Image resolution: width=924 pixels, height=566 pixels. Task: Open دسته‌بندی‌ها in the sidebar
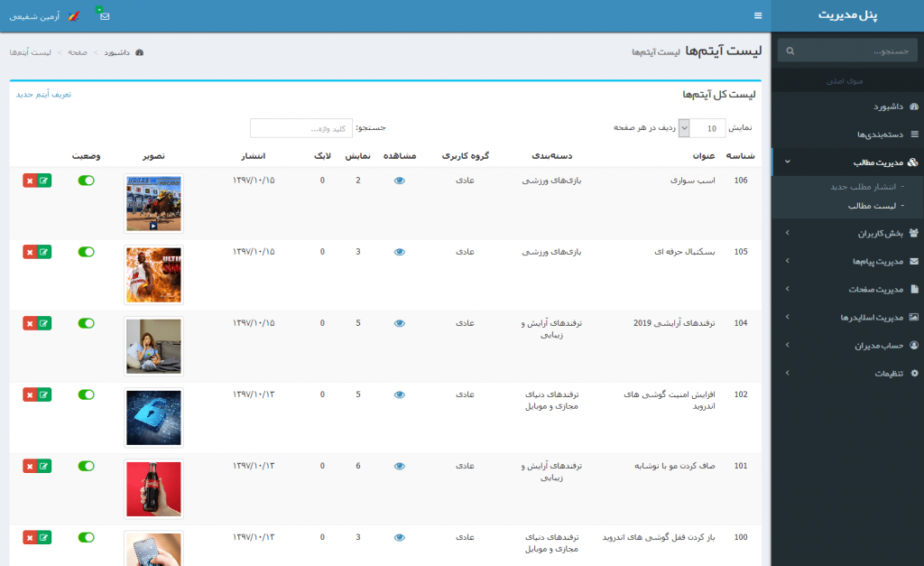848,135
